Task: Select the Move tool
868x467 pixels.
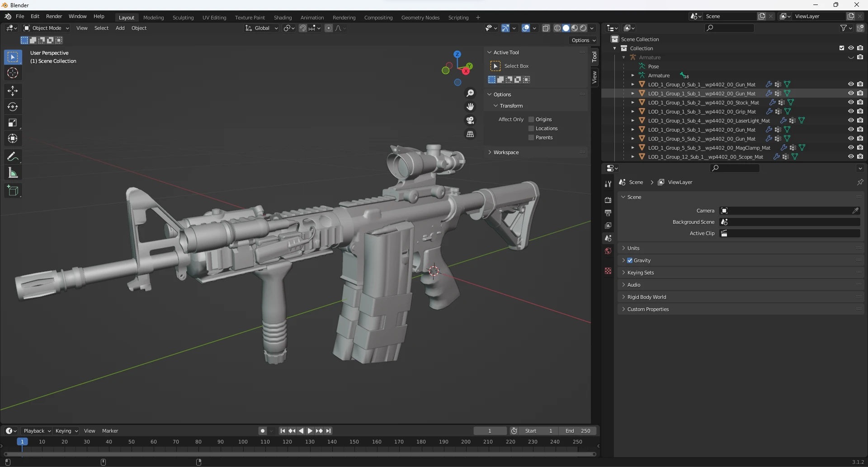Action: (x=13, y=91)
